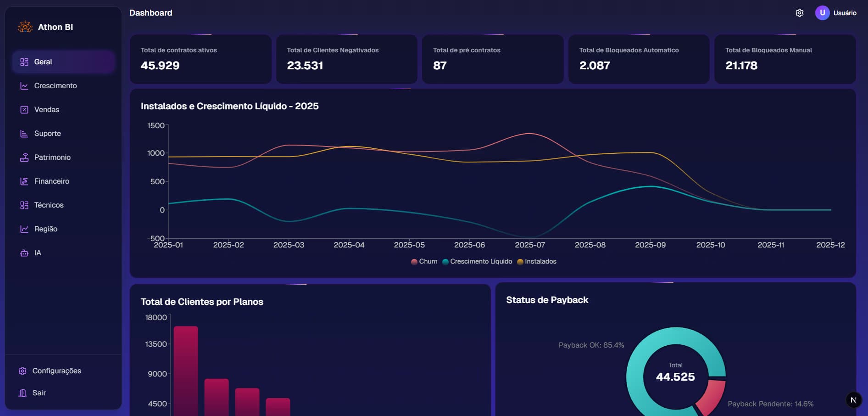Toggle Churn series in chart legend
The width and height of the screenshot is (868, 416).
tap(424, 262)
